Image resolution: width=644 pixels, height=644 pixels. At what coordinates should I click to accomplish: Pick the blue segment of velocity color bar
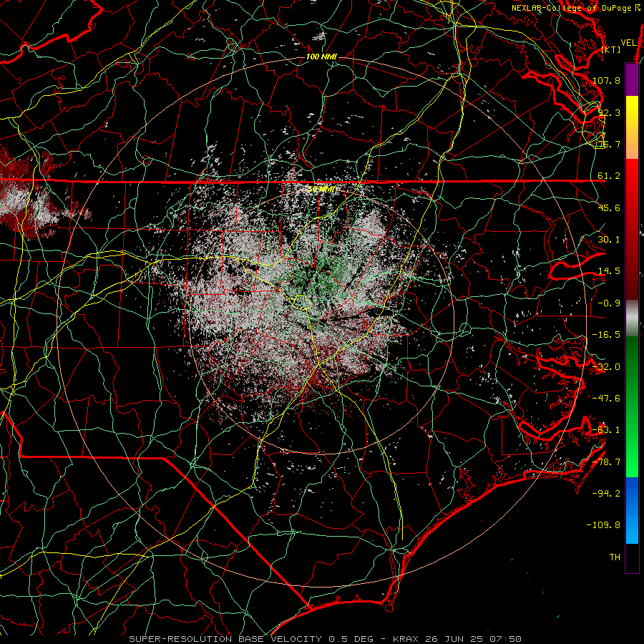(632, 510)
